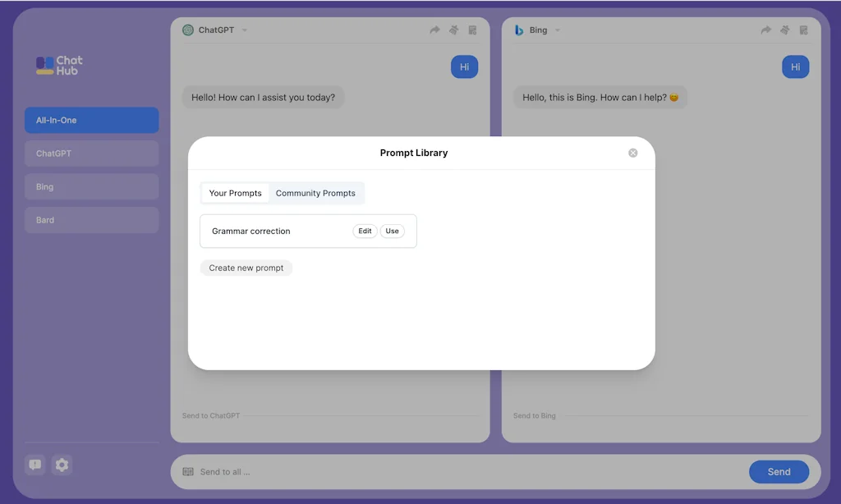Open settings via the gear icon
Screen dimensions: 841x504
[x=62, y=465]
